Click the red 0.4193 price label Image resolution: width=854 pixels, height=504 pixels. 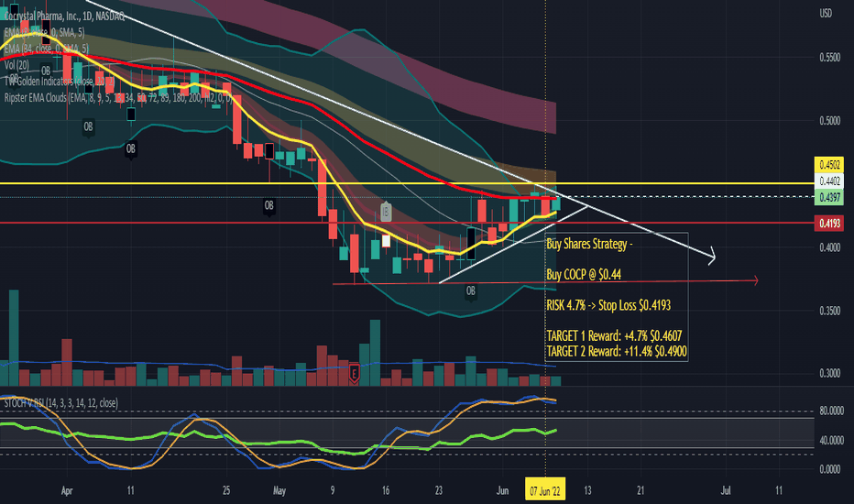829,224
